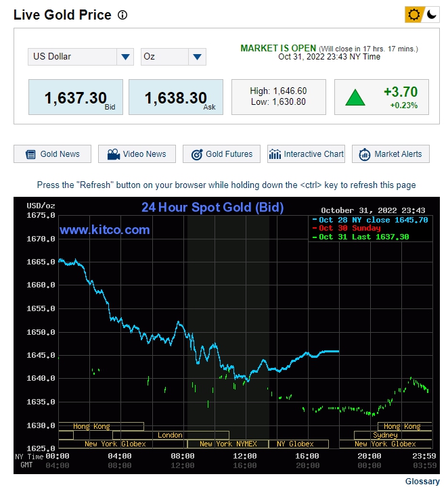This screenshot has width=448, height=489.
Task: Click the info icon beside Live Gold Price
Action: 122,15
